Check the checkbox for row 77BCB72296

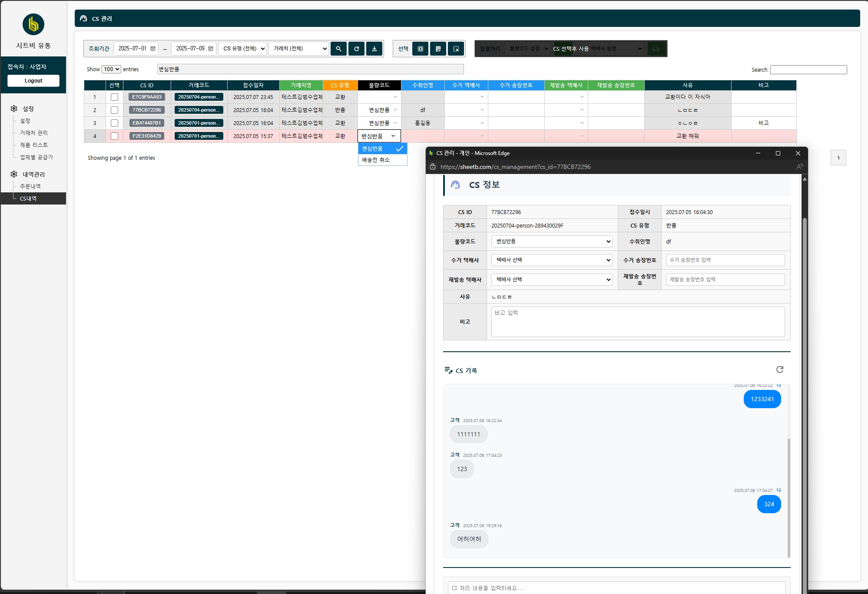[x=114, y=110]
